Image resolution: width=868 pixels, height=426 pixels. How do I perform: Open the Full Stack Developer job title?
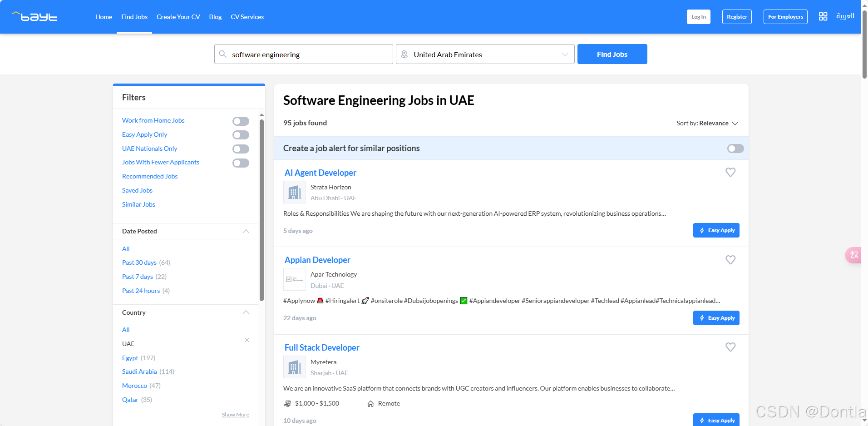322,347
